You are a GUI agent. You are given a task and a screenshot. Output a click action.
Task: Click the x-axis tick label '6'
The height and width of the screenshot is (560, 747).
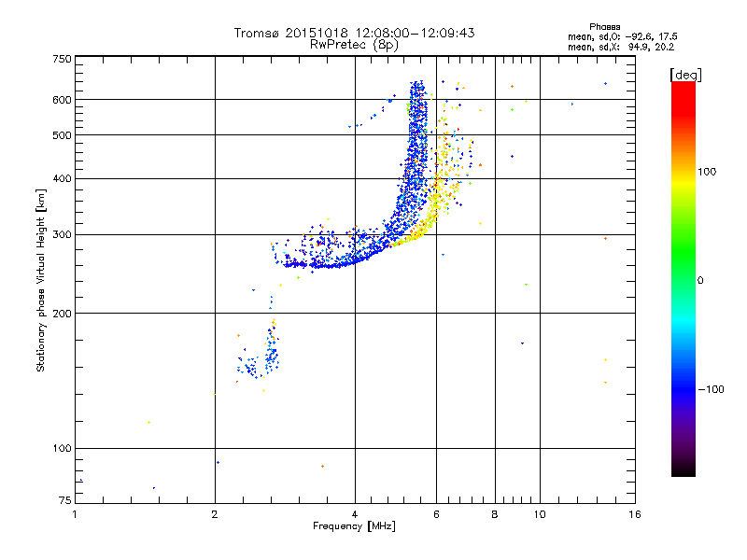[436, 514]
